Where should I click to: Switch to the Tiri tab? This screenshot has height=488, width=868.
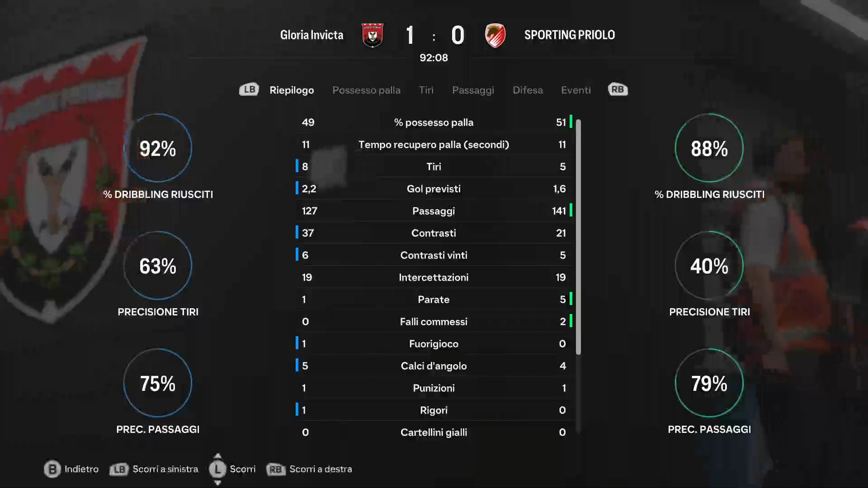pos(426,90)
